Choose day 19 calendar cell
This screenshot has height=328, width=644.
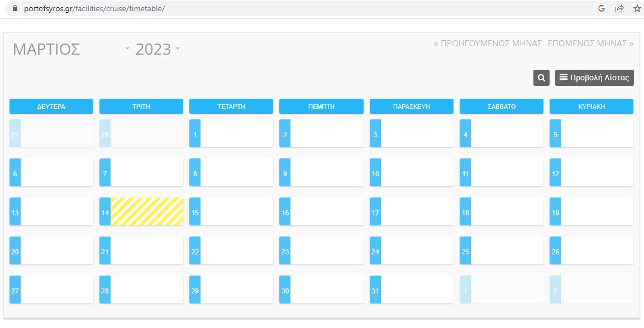coord(591,211)
